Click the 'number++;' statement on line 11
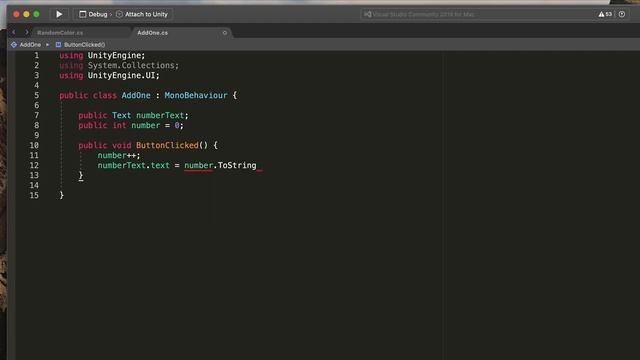Screen dimensions: 640x360 (119, 156)
